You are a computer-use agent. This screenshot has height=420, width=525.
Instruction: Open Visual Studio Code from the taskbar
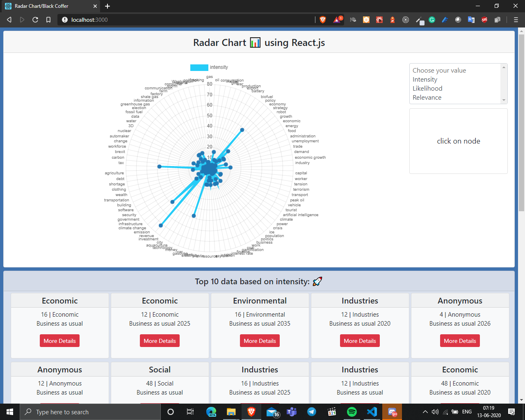click(372, 412)
